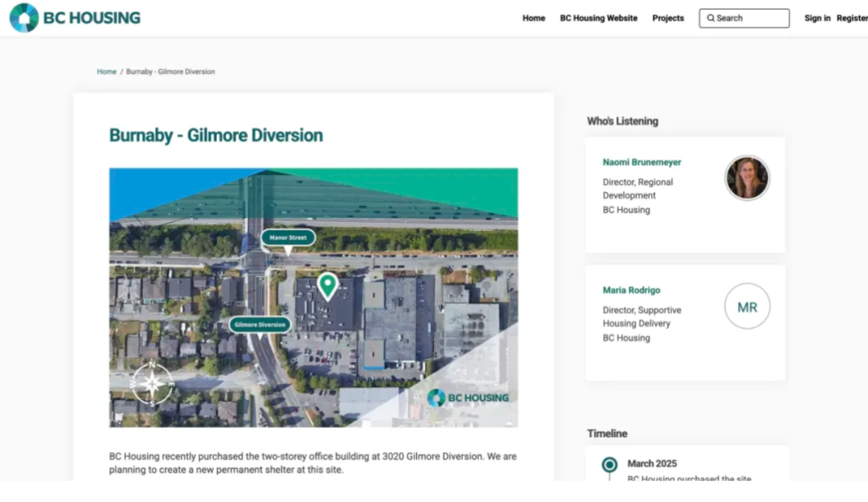
Task: Click the Sign in link
Action: (817, 19)
